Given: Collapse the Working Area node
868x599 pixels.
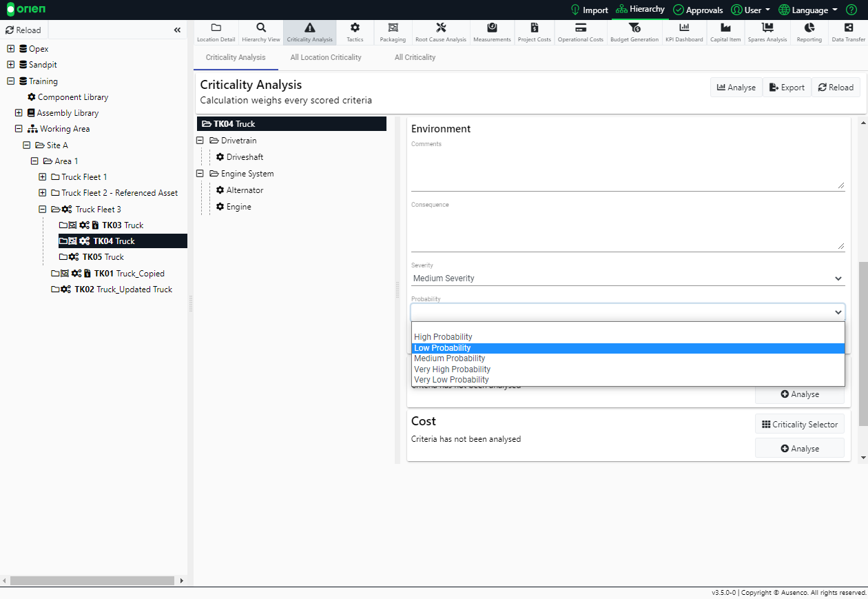Looking at the screenshot, I should (19, 129).
